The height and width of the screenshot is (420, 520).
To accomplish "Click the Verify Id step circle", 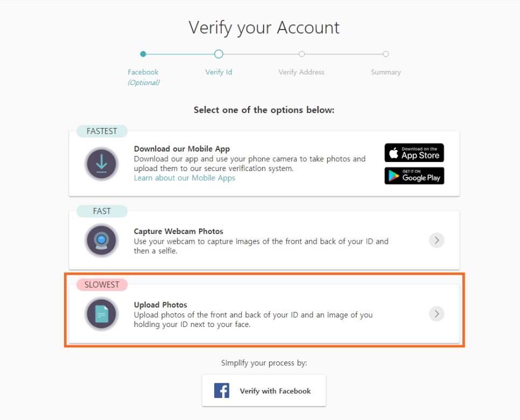I will tap(219, 54).
